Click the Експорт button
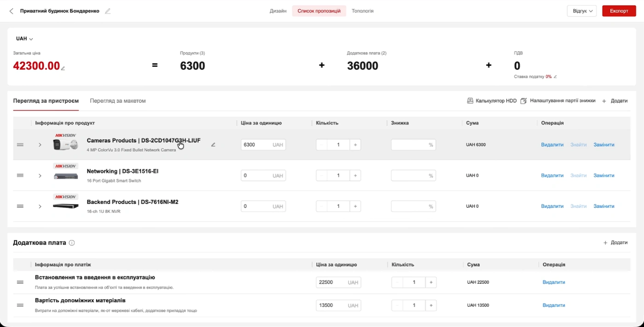The height and width of the screenshot is (327, 644). click(x=619, y=11)
